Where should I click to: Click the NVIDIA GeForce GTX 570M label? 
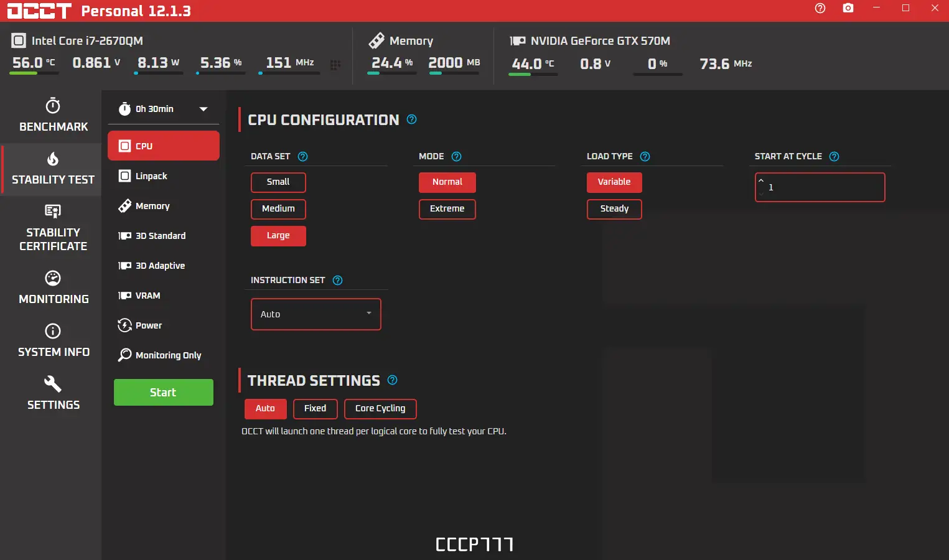point(601,41)
